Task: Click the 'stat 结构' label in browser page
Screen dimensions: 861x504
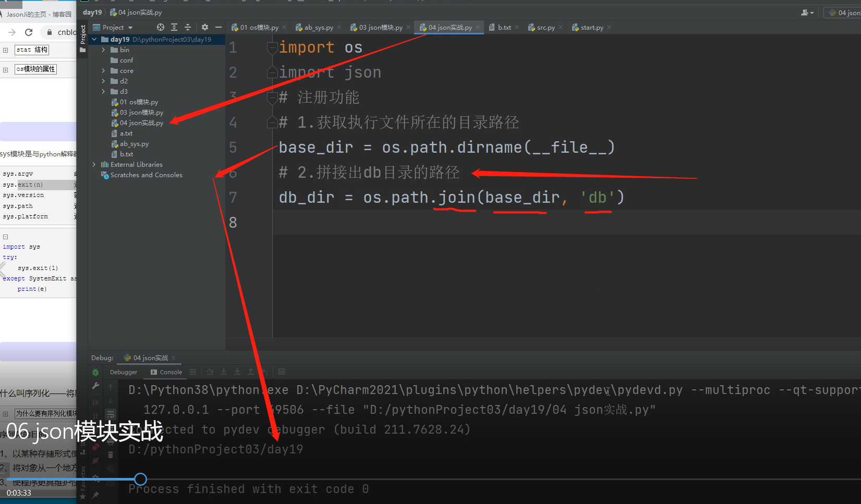Action: pyautogui.click(x=32, y=50)
